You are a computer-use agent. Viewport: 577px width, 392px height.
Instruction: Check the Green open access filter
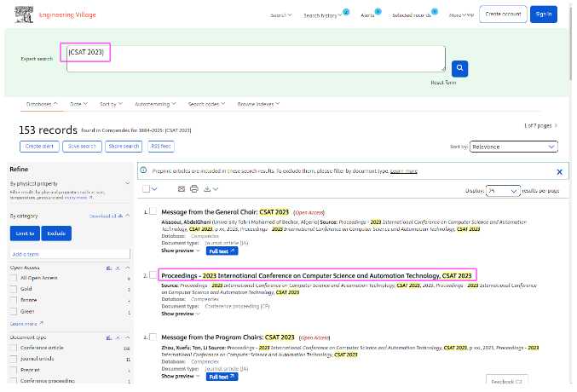coord(14,311)
